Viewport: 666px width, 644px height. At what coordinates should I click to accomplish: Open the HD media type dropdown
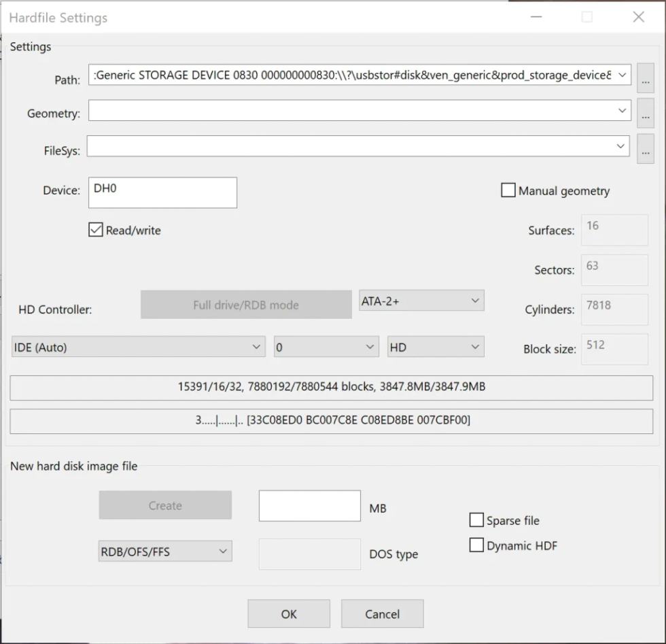coord(436,347)
